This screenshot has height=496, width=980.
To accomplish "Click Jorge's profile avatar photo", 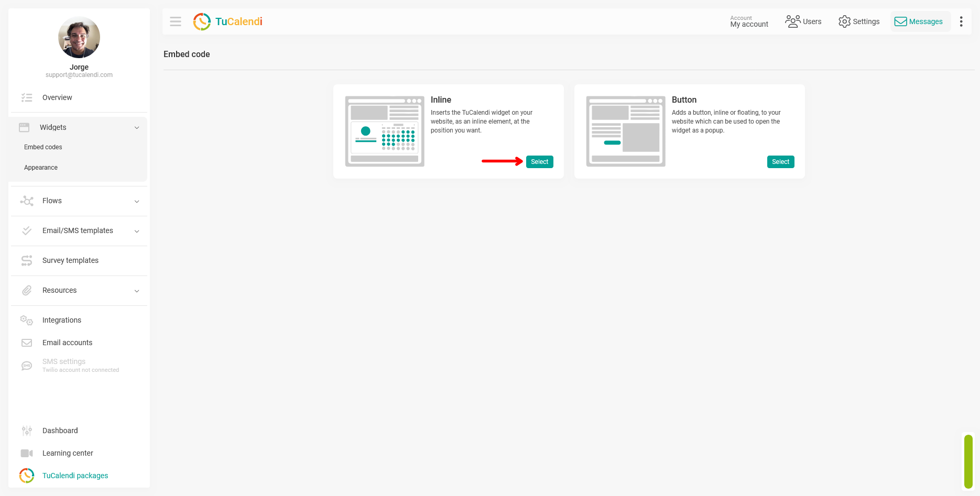I will coord(79,37).
